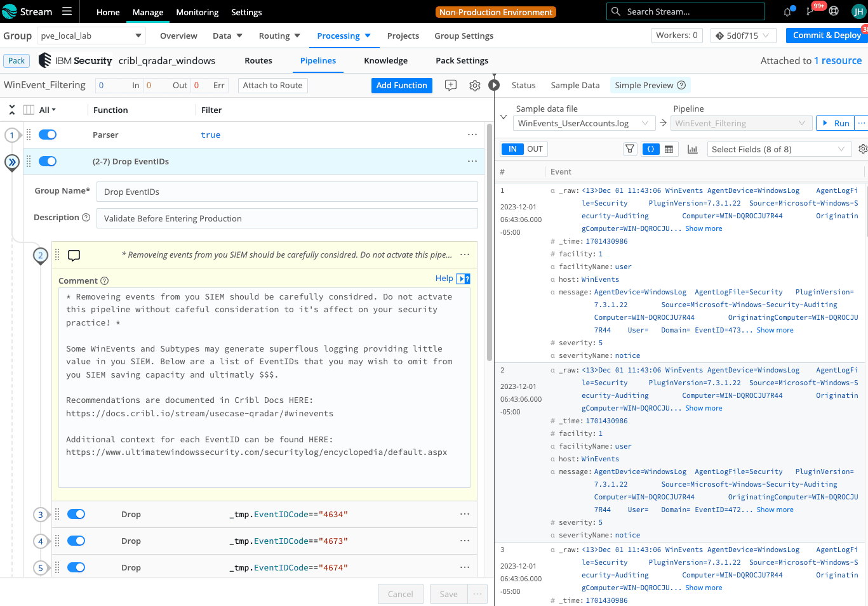868x606 pixels.
Task: Toggle off the Drop EventIDs group
Action: [x=48, y=161]
